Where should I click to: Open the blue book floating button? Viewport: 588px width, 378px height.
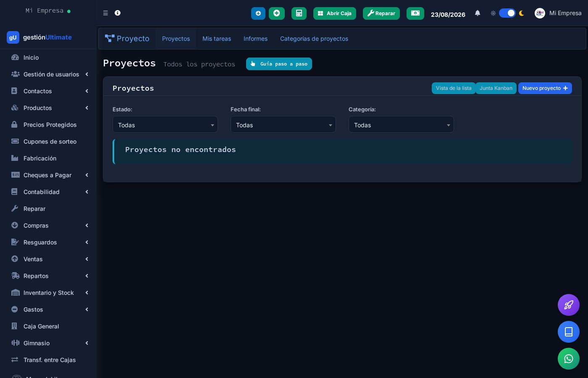(x=569, y=332)
